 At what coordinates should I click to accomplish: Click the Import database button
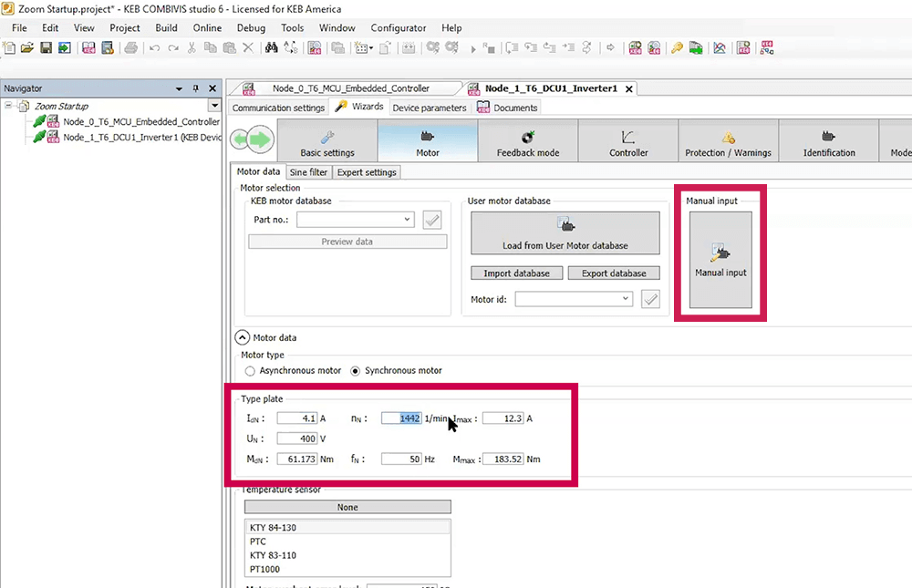click(516, 273)
